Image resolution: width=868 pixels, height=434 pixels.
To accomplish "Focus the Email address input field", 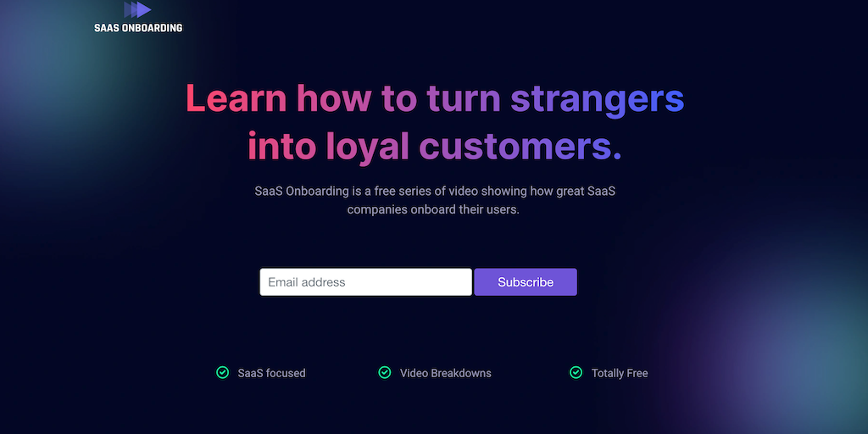I will [366, 282].
